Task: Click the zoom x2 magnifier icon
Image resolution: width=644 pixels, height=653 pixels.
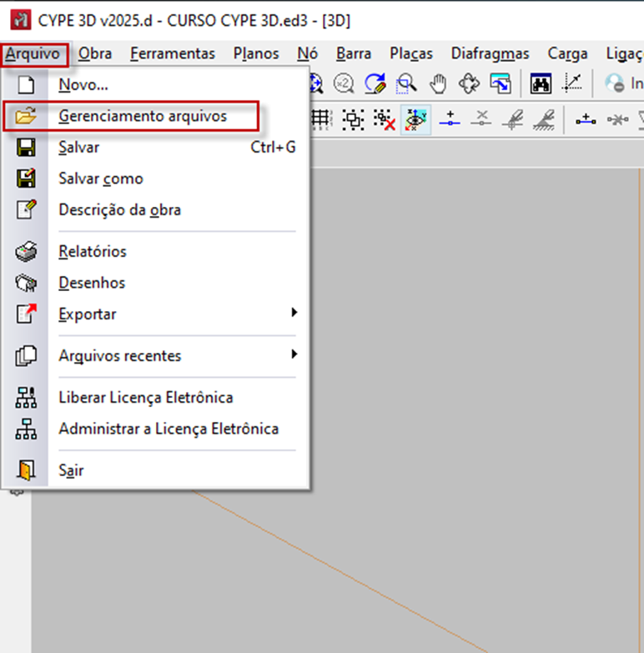Action: [344, 83]
